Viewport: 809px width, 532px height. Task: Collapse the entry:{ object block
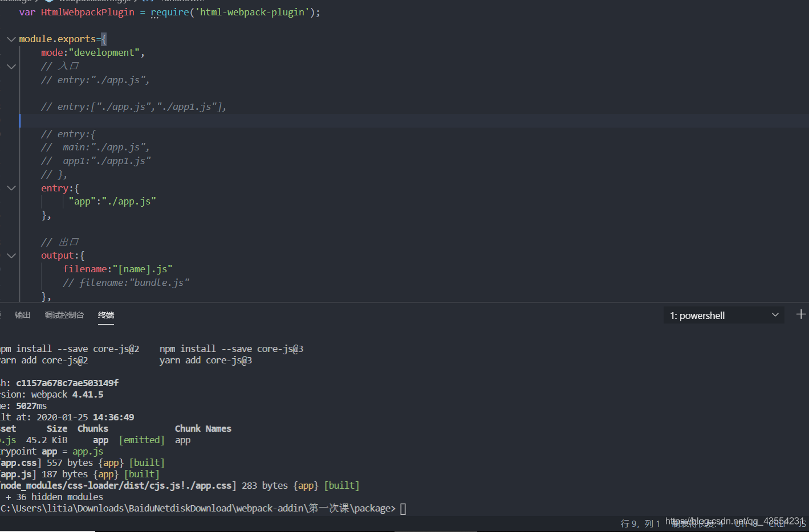coord(11,188)
